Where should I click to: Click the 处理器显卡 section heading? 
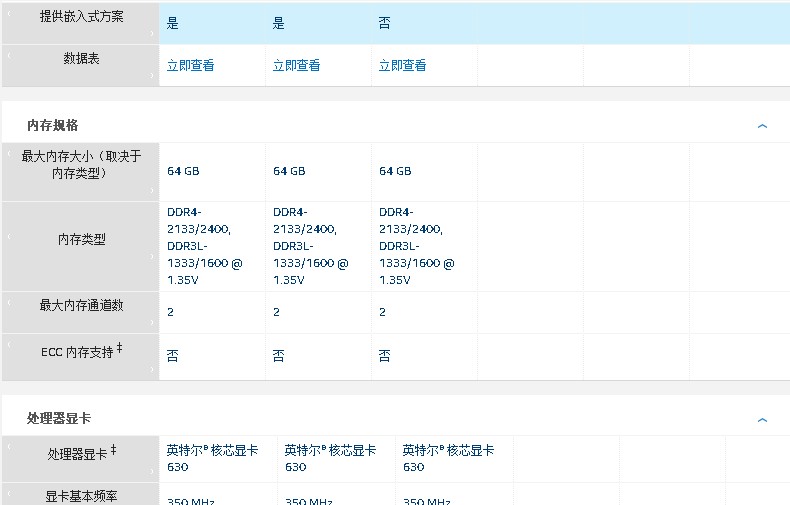(x=59, y=418)
